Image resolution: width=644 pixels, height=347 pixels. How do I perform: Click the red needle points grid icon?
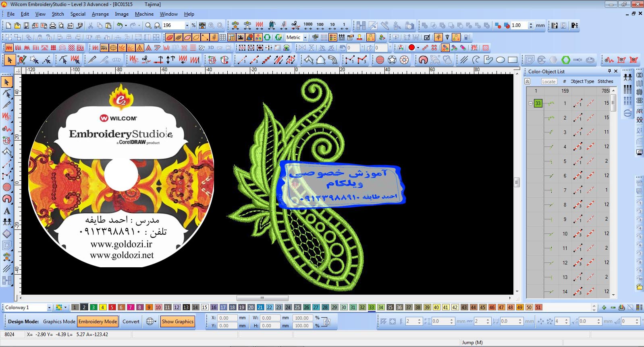(434, 48)
